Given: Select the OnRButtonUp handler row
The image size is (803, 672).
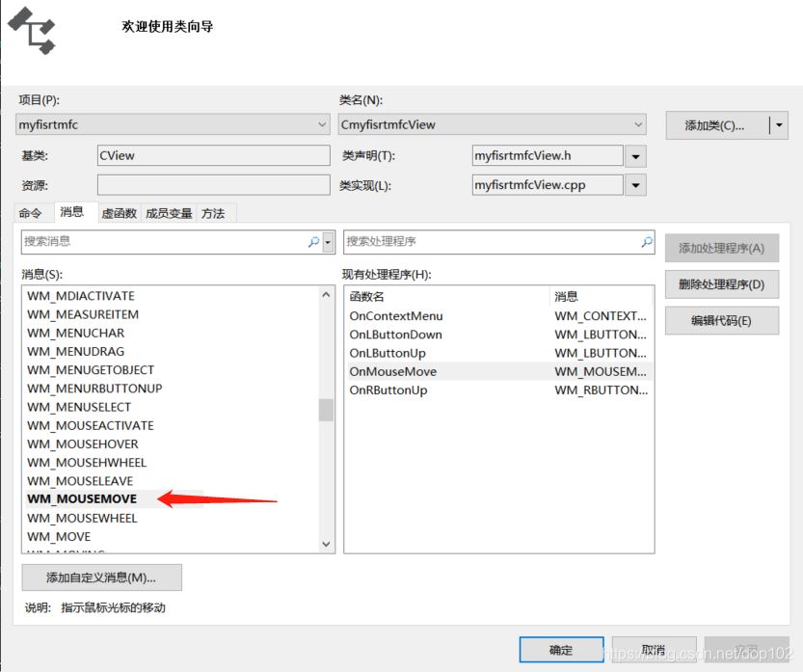Looking at the screenshot, I should [498, 390].
